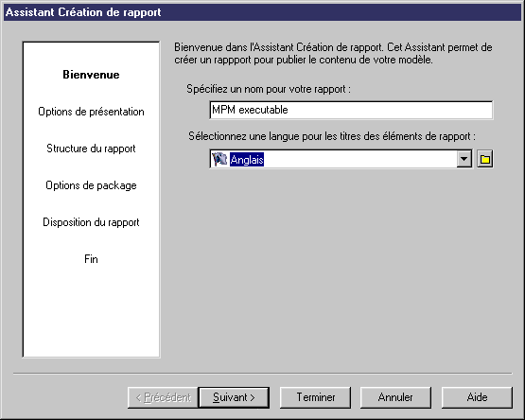
Task: Jump to Structure du rapport step
Action: pyautogui.click(x=91, y=149)
